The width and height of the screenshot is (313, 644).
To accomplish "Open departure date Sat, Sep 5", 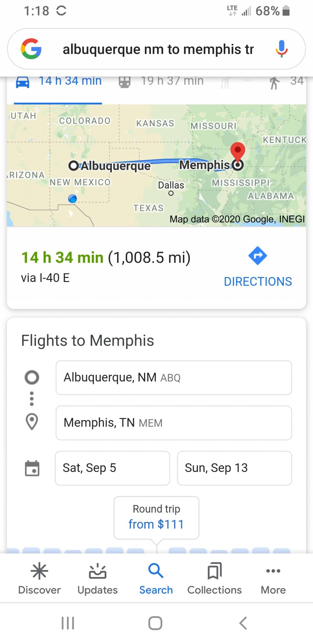I will coord(112,468).
